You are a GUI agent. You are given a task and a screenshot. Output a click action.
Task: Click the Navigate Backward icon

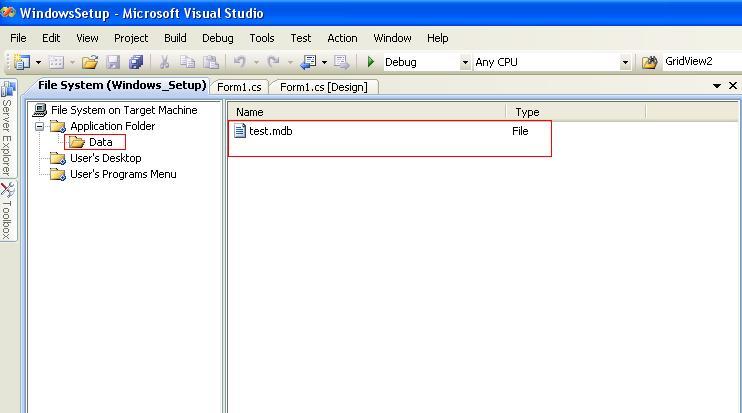tap(309, 62)
